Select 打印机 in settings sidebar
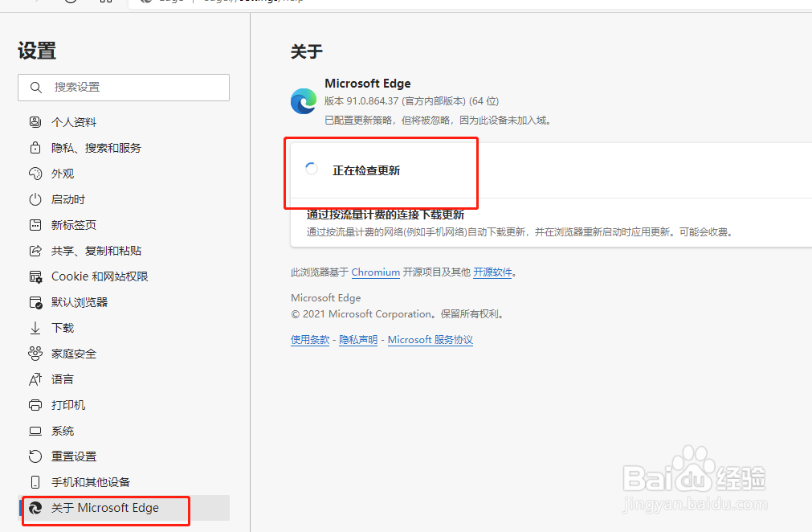 coord(124,405)
